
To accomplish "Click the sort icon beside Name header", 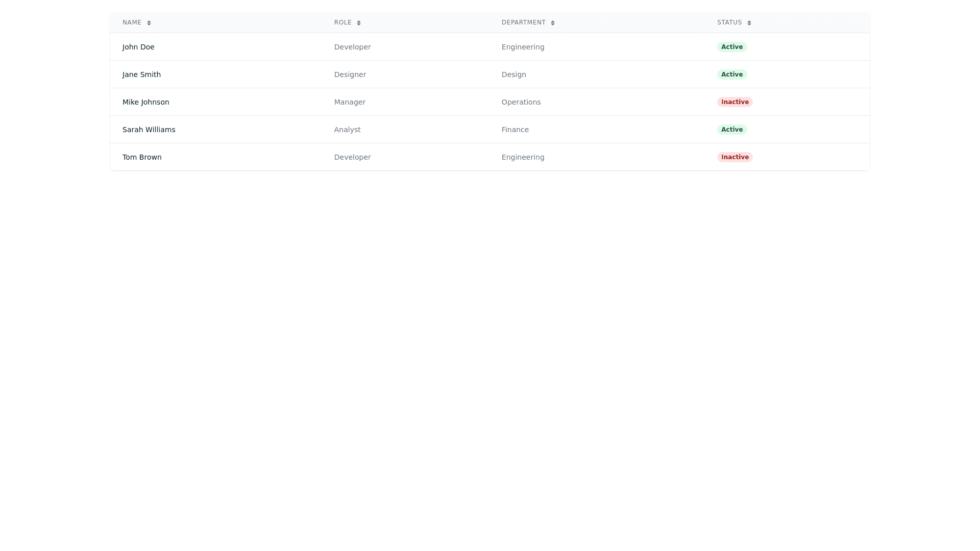I will click(149, 23).
